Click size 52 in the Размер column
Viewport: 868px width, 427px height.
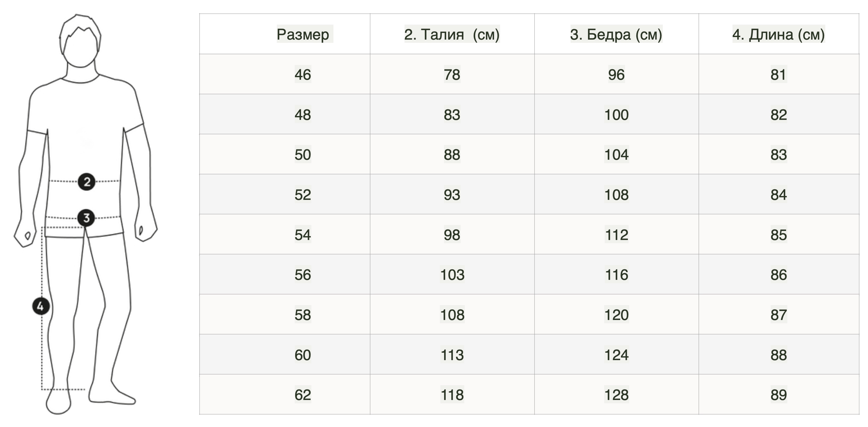[x=303, y=195]
